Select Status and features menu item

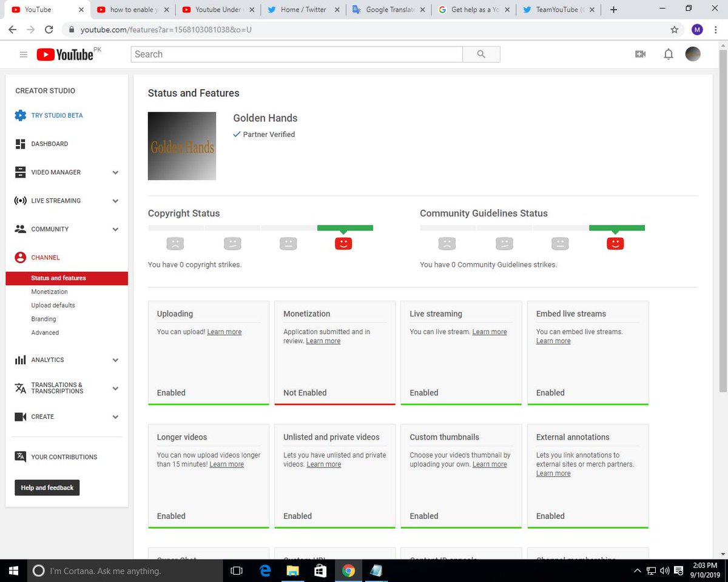pos(67,278)
